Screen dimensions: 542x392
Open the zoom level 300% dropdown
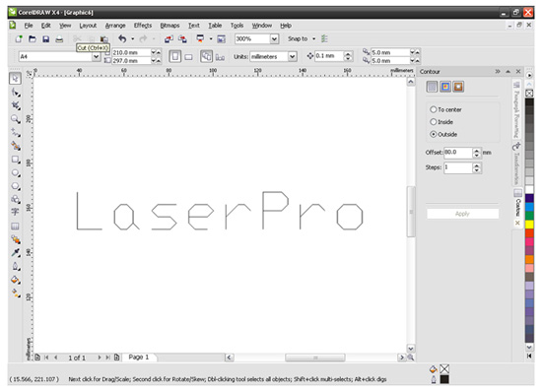click(x=274, y=38)
